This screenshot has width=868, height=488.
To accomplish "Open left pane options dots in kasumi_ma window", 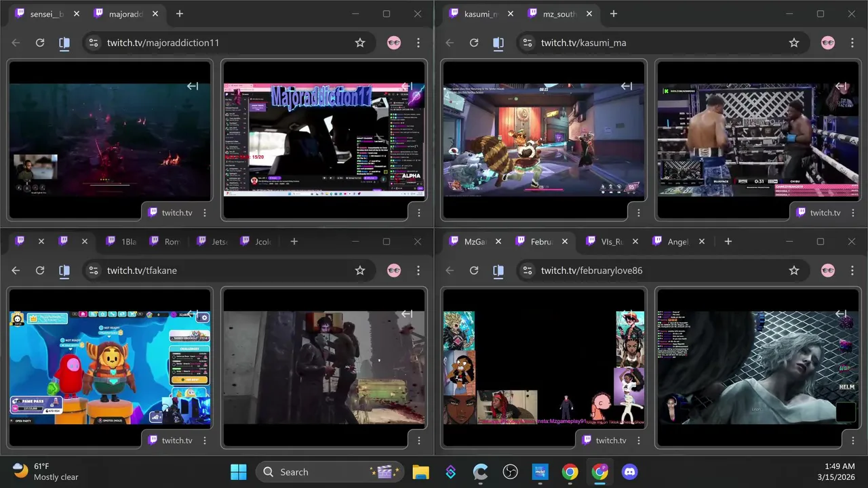I will (639, 213).
